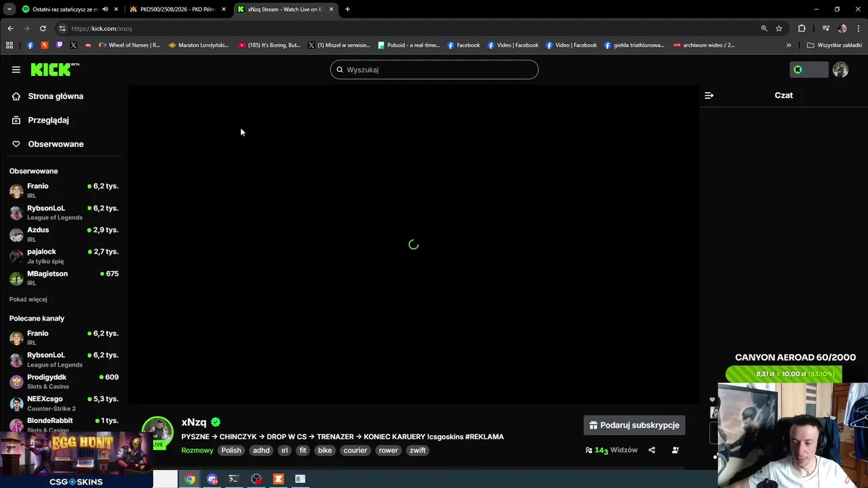The image size is (868, 488).
Task: Click the Podaruj subskrypcje button
Action: tap(634, 425)
